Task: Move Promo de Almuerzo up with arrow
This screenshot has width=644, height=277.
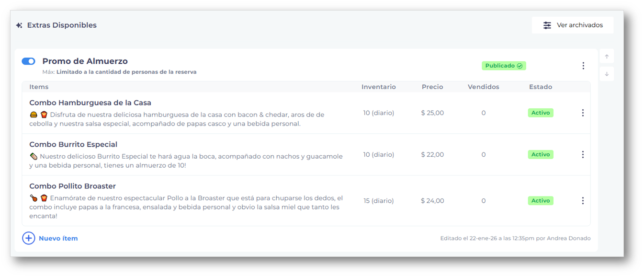Action: [607, 57]
